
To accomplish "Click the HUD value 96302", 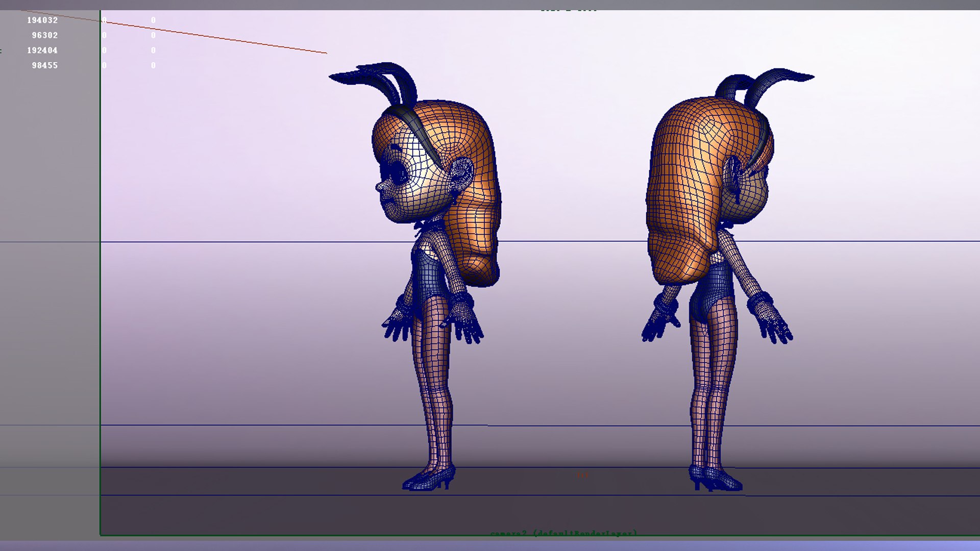I will pos(45,35).
